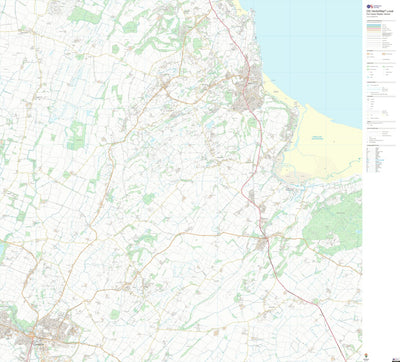
Task: Click the Ordnance Survey logo above the legend
Action: point(374,6)
